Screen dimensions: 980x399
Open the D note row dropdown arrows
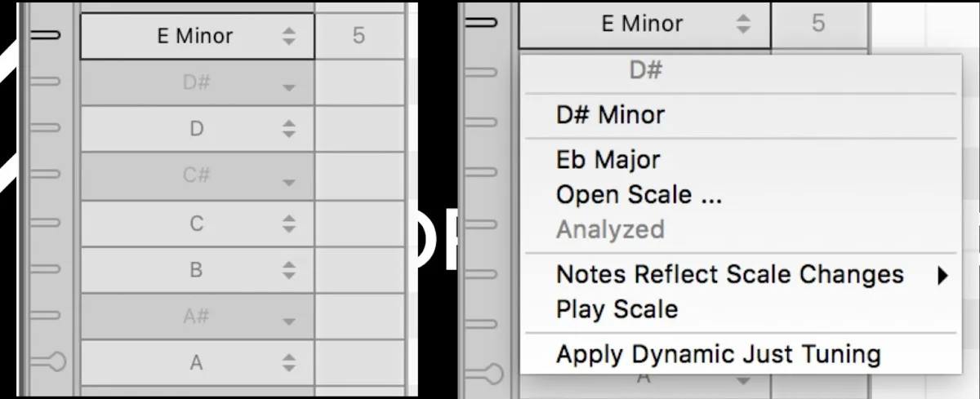click(289, 129)
